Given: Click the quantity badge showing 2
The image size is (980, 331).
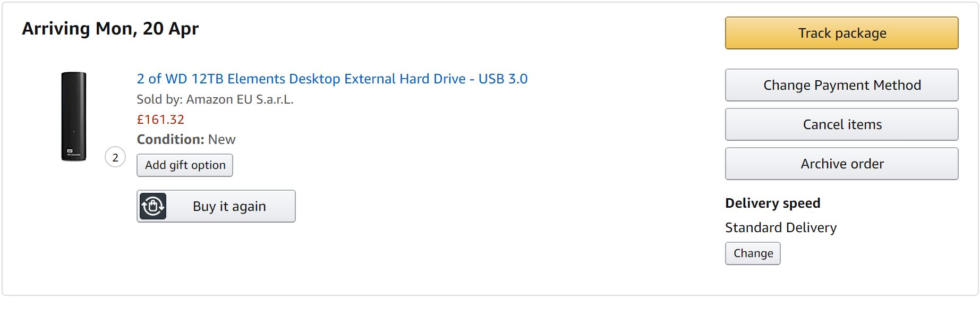Looking at the screenshot, I should point(115,157).
